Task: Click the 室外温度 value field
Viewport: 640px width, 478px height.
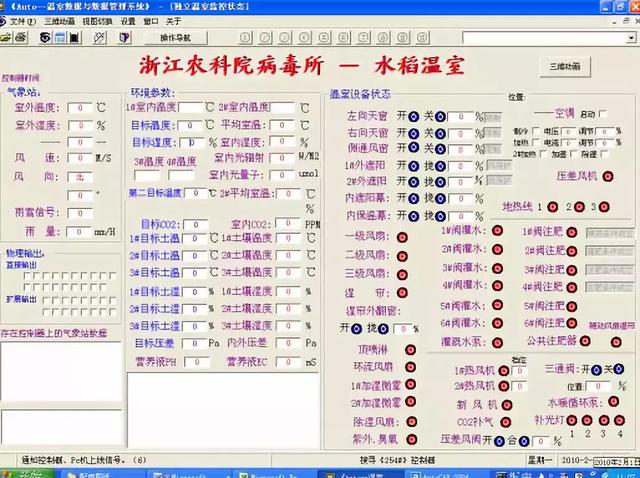Action: (78, 108)
